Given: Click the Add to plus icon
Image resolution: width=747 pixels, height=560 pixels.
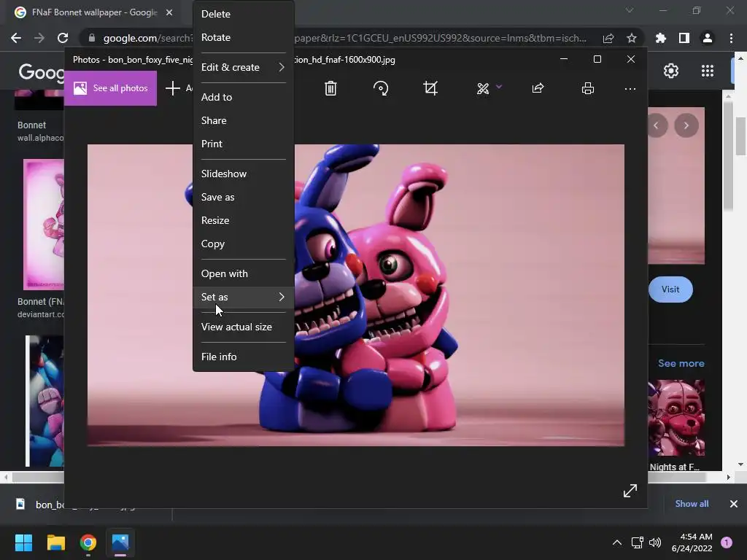Looking at the screenshot, I should pyautogui.click(x=172, y=88).
